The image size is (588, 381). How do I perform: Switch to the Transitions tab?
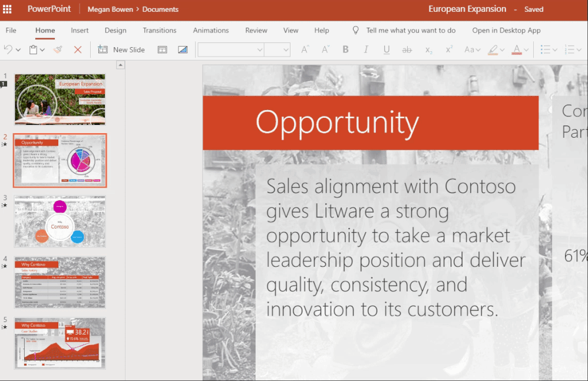pyautogui.click(x=160, y=31)
